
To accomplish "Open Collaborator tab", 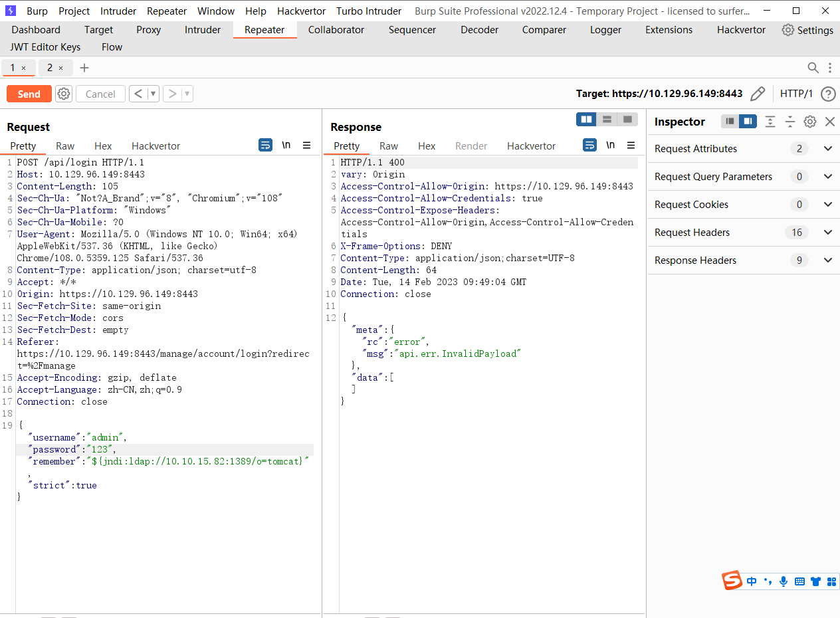I will coord(336,30).
